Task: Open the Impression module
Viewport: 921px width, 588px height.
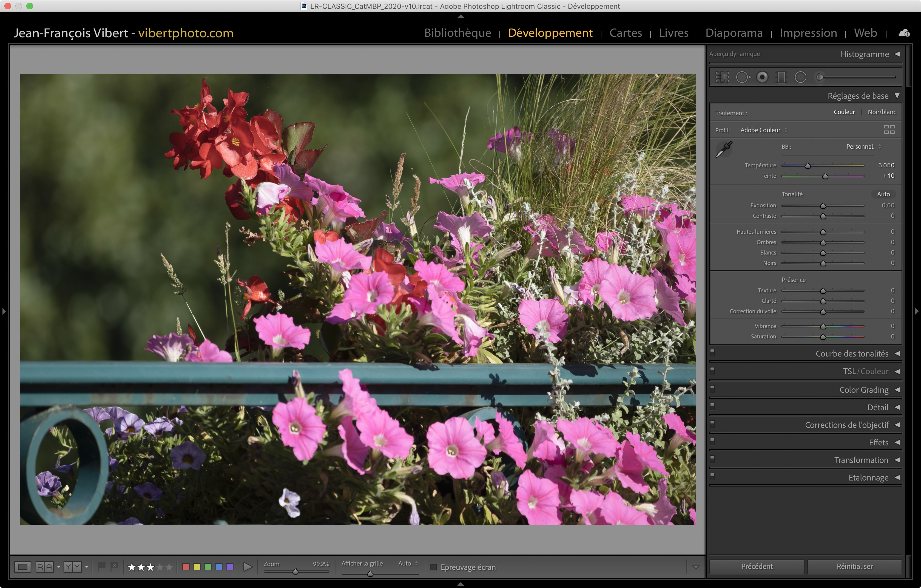Action: pos(808,33)
